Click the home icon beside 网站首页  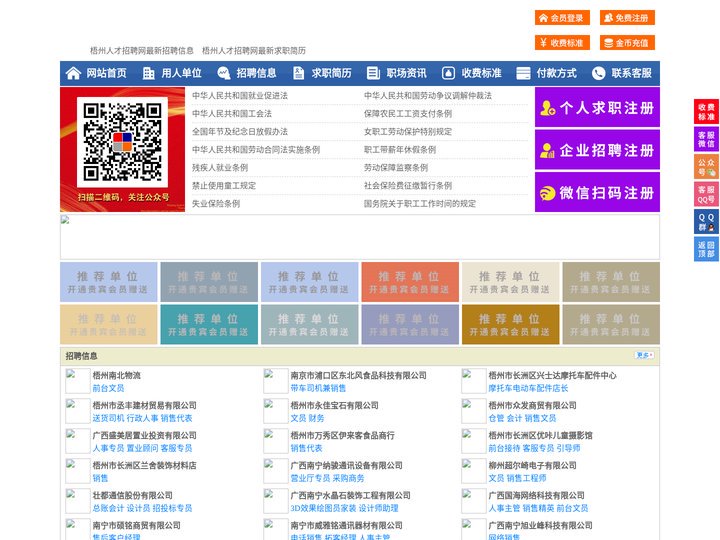coord(73,73)
